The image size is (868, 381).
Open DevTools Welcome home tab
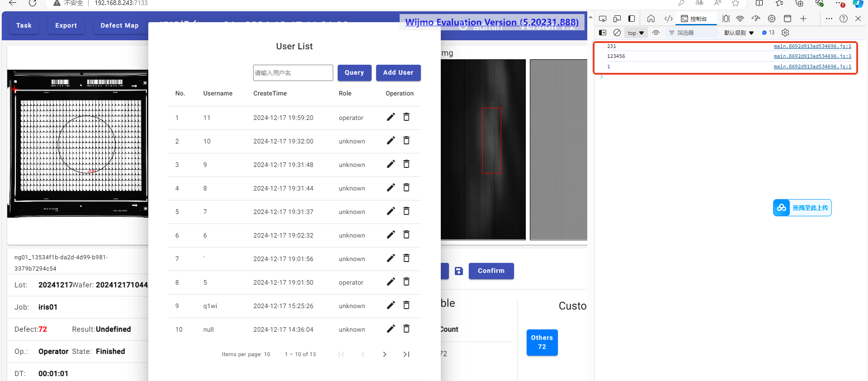coord(651,19)
